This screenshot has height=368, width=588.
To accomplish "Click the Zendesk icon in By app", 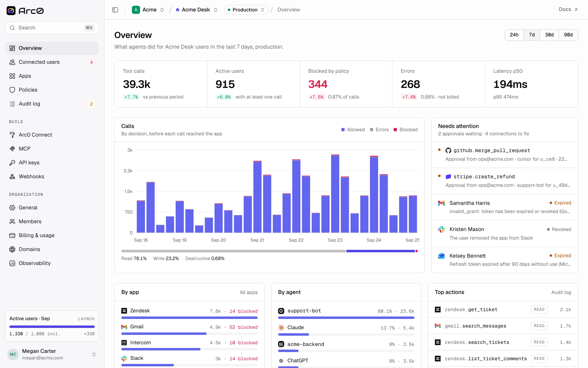I will (124, 311).
